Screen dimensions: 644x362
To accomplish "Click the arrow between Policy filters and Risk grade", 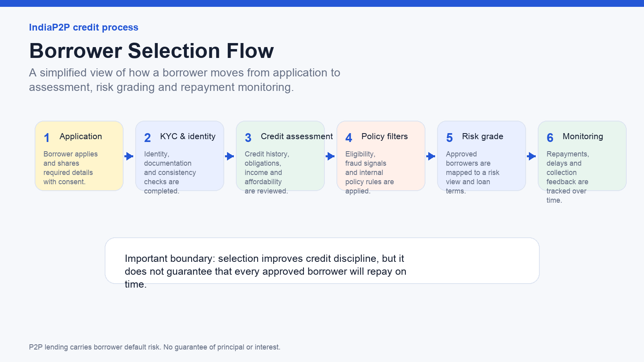I will pyautogui.click(x=431, y=156).
